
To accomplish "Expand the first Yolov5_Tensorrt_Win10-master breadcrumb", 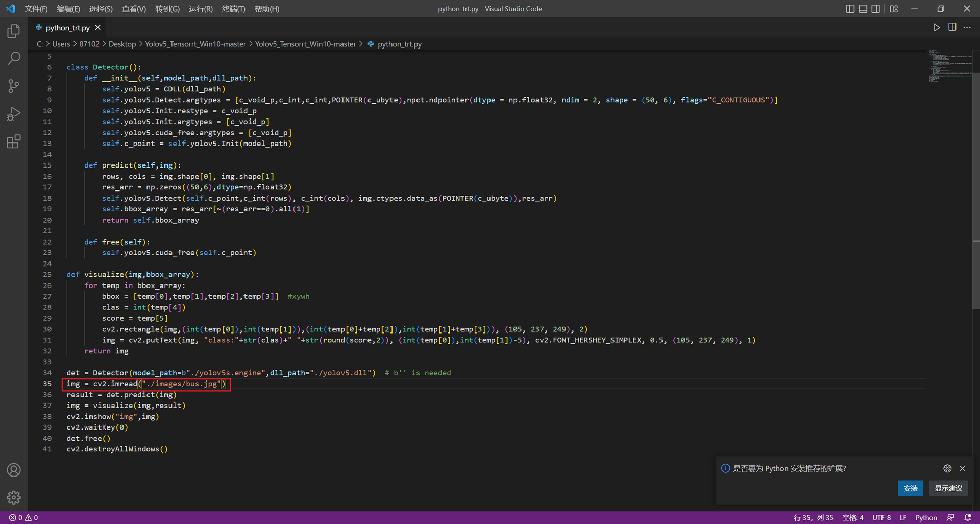I will pyautogui.click(x=195, y=44).
